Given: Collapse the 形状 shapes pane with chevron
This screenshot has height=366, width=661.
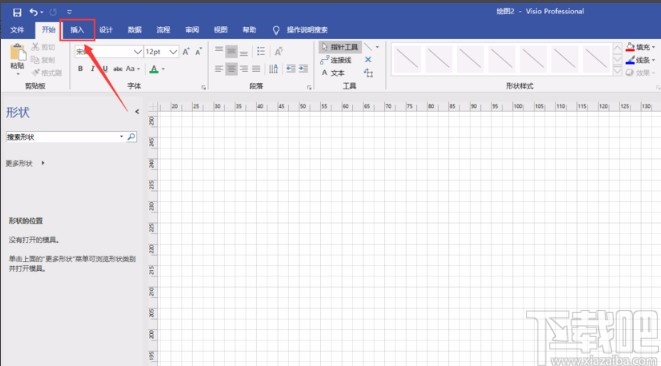Looking at the screenshot, I should (x=137, y=111).
